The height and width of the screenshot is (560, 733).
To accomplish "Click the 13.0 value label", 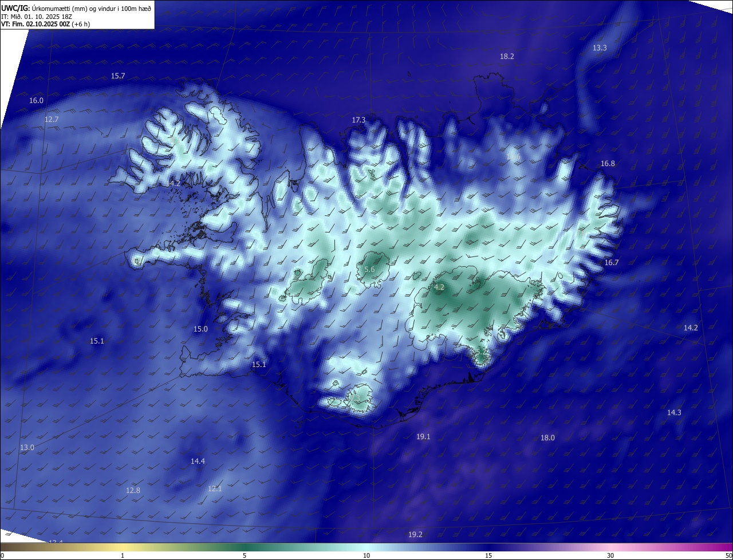I will (x=27, y=448).
